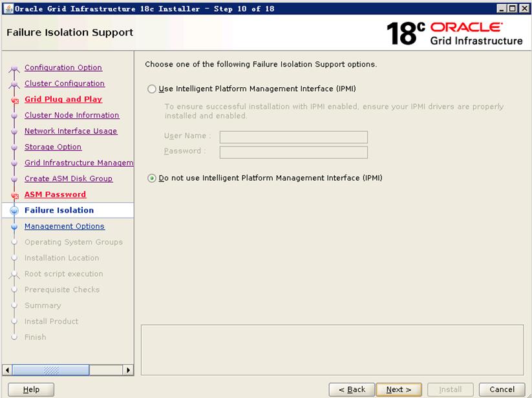Maximize the installer window
Image resolution: width=532 pixels, height=398 pixels.
pyautogui.click(x=513, y=8)
